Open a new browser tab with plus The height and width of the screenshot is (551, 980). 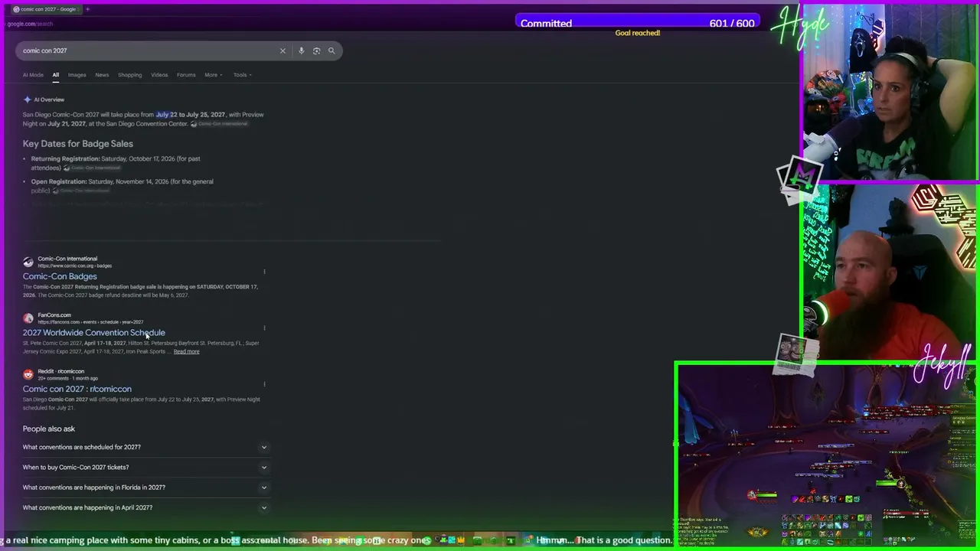87,9
